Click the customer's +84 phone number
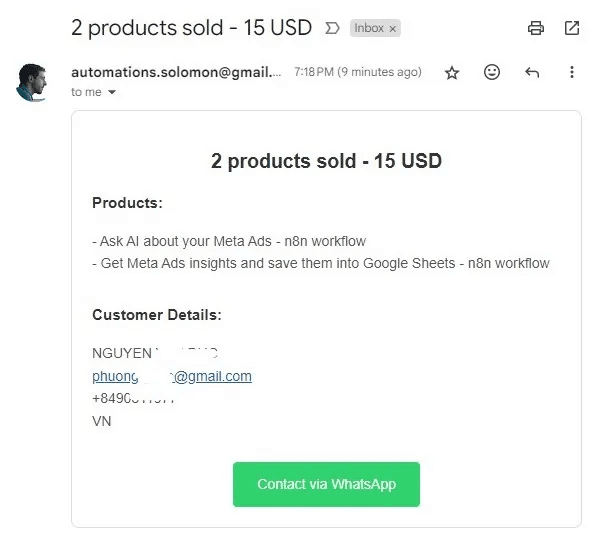598x536 pixels. click(x=133, y=398)
